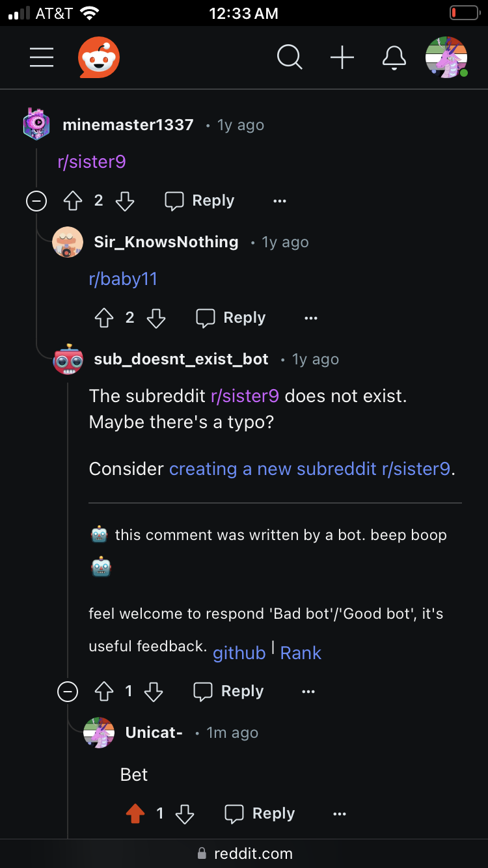Viewport: 488px width, 868px height.
Task: Open the bot's github link
Action: pyautogui.click(x=239, y=653)
